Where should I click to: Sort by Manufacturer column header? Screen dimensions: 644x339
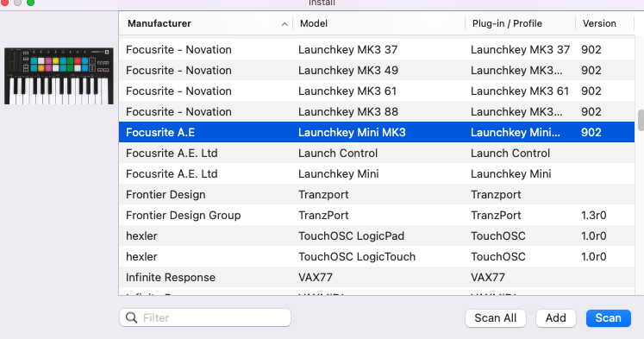tap(159, 23)
